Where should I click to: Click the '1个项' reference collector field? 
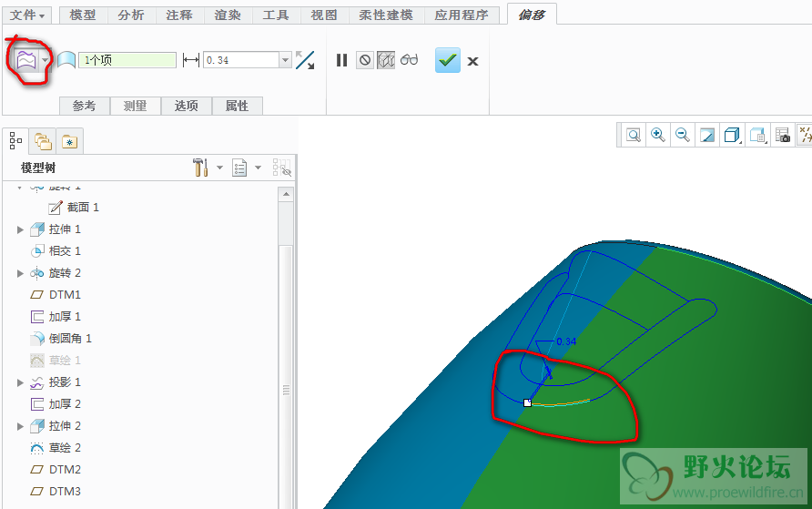127,60
